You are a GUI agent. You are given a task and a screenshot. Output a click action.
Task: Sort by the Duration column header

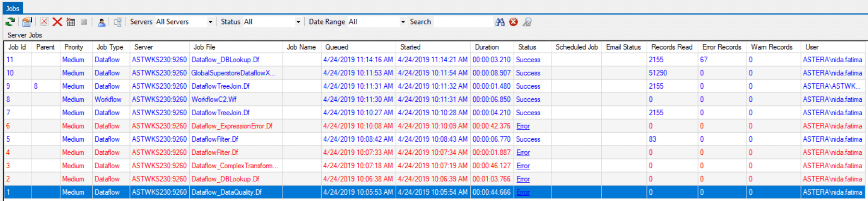coord(487,47)
